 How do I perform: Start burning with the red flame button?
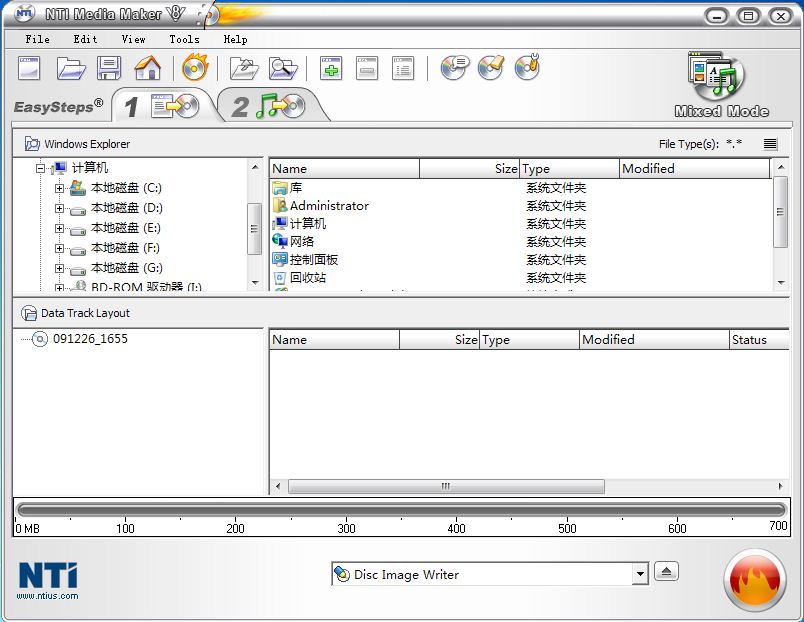click(x=755, y=580)
